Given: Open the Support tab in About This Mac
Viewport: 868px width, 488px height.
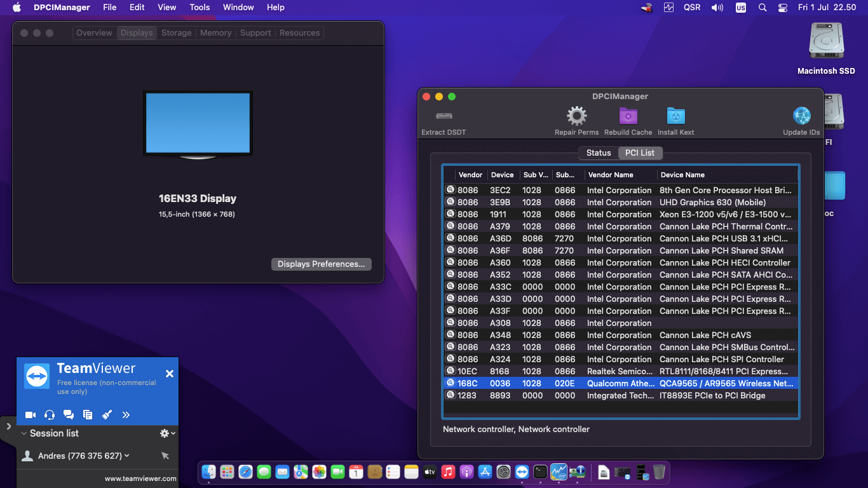Looking at the screenshot, I should pyautogui.click(x=255, y=33).
